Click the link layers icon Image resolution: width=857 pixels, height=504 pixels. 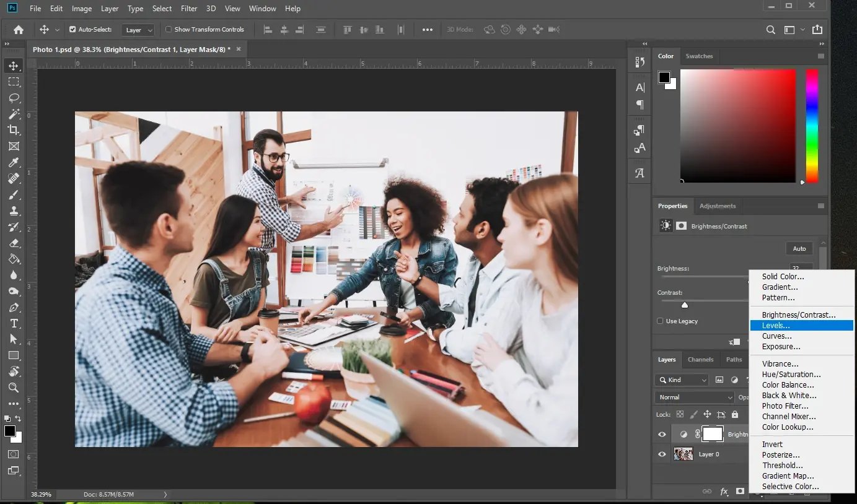point(707,491)
